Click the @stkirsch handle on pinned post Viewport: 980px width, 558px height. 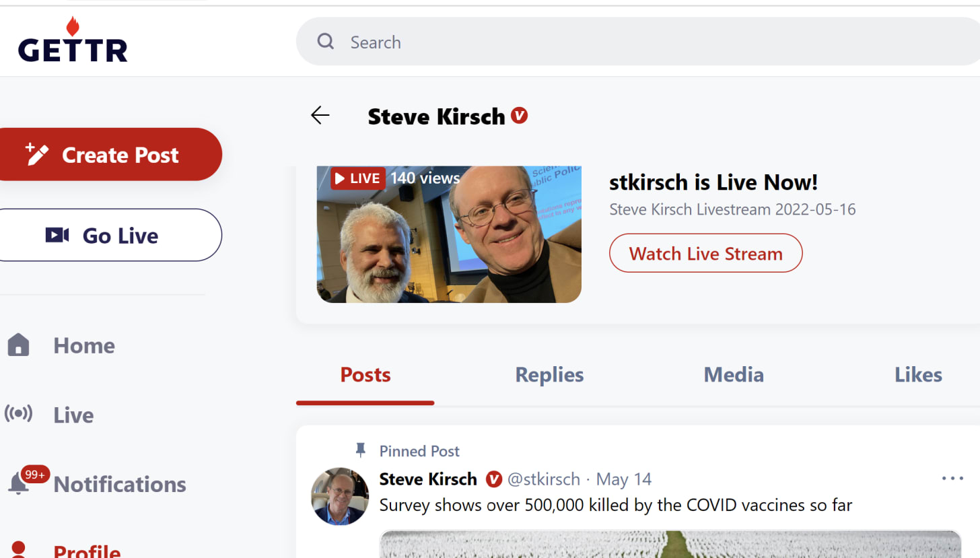pos(543,479)
